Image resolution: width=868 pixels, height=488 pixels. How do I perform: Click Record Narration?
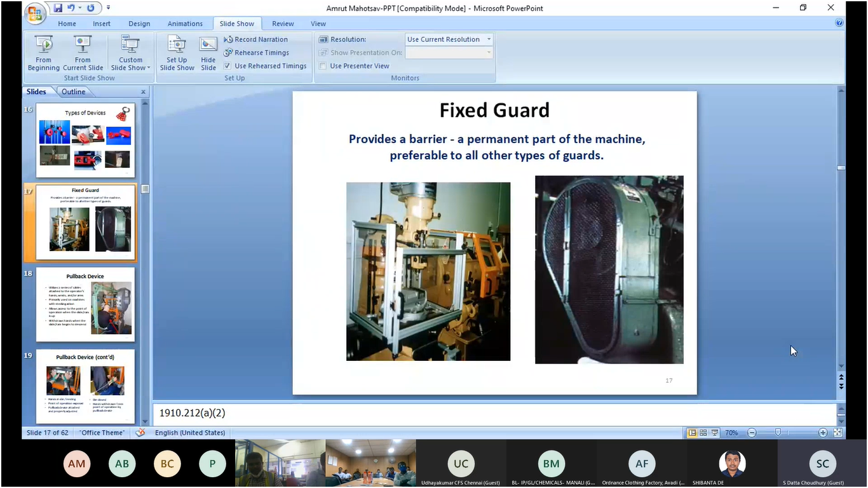click(x=261, y=39)
